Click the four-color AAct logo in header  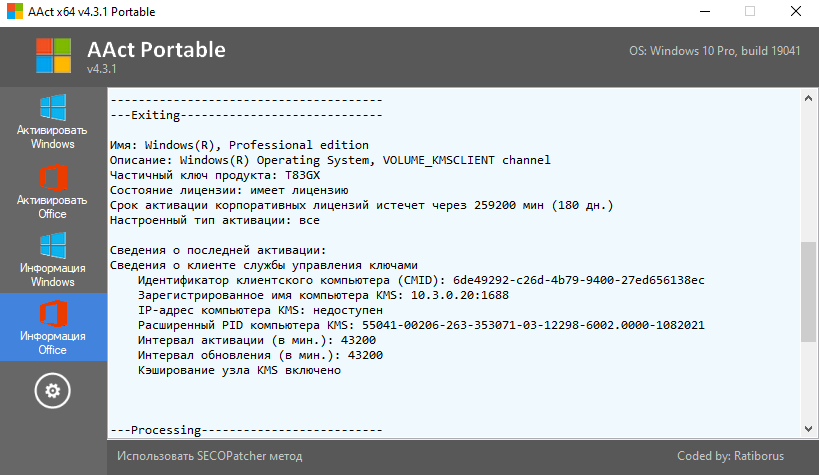click(55, 58)
